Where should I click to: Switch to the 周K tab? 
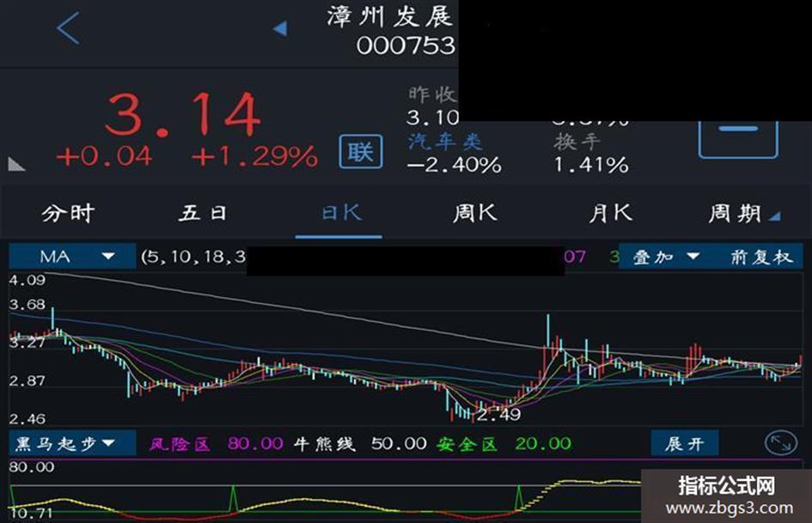[475, 212]
